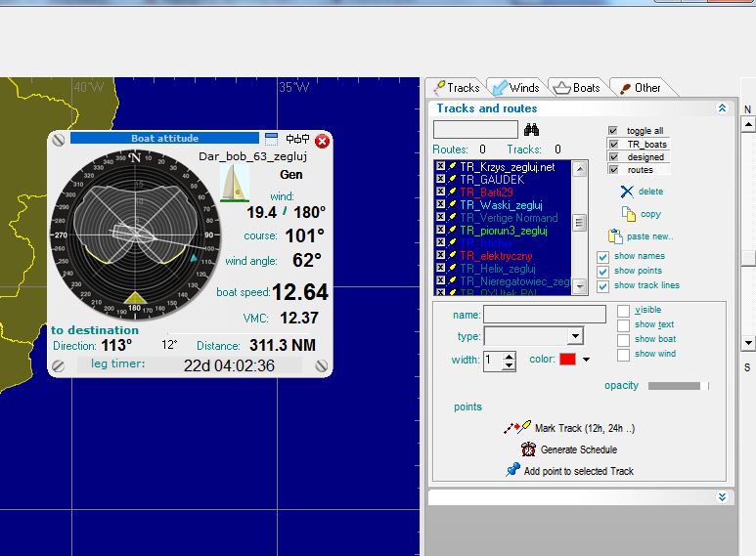
Task: Click the delete X icon
Action: point(627,192)
